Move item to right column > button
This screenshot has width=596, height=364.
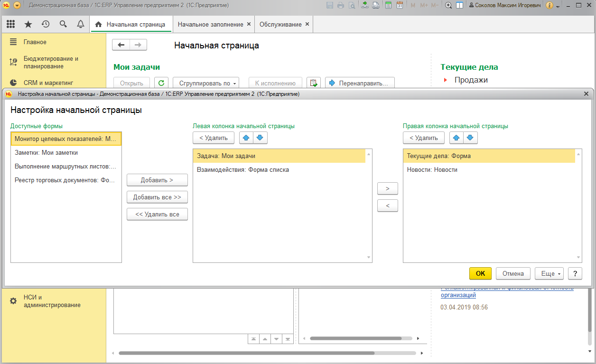(x=388, y=188)
